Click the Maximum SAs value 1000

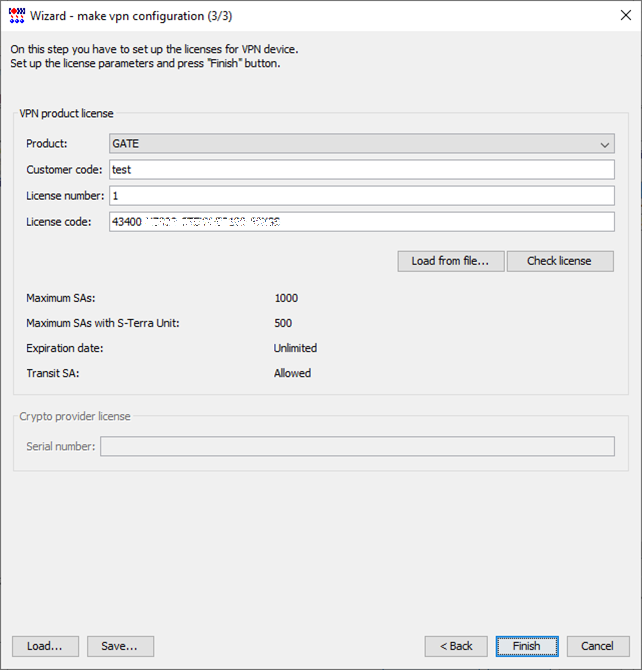pos(286,298)
